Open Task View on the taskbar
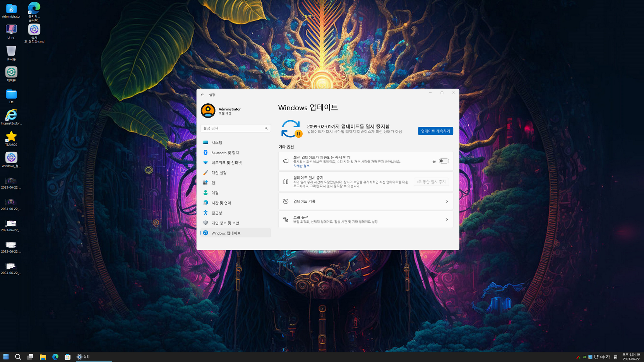 pyautogui.click(x=30, y=357)
